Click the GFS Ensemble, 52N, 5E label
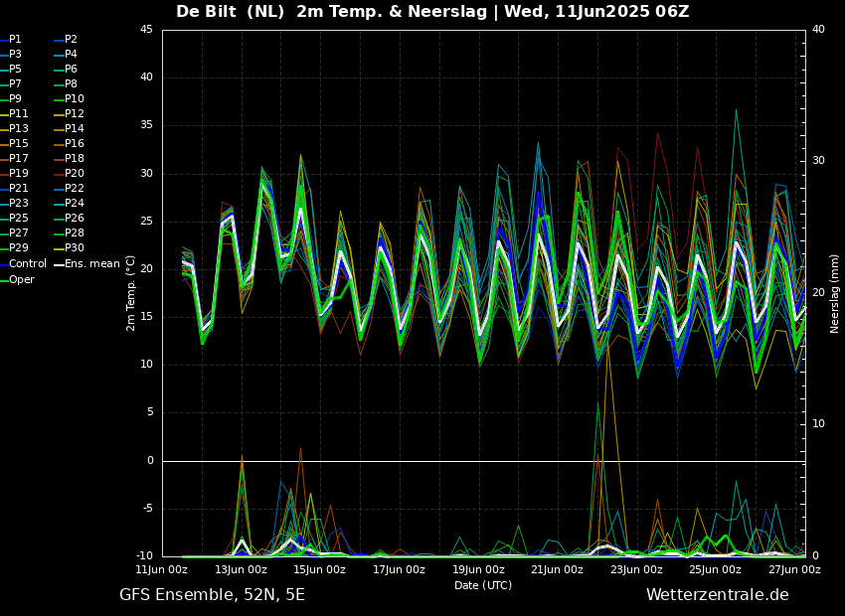The width and height of the screenshot is (845, 616). tap(212, 595)
